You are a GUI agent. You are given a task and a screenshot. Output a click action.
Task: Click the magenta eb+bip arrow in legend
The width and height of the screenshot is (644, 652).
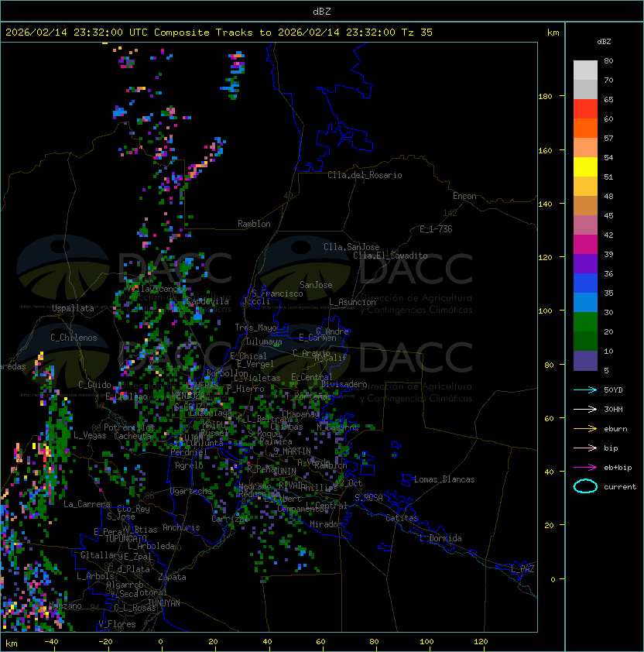[x=585, y=468]
